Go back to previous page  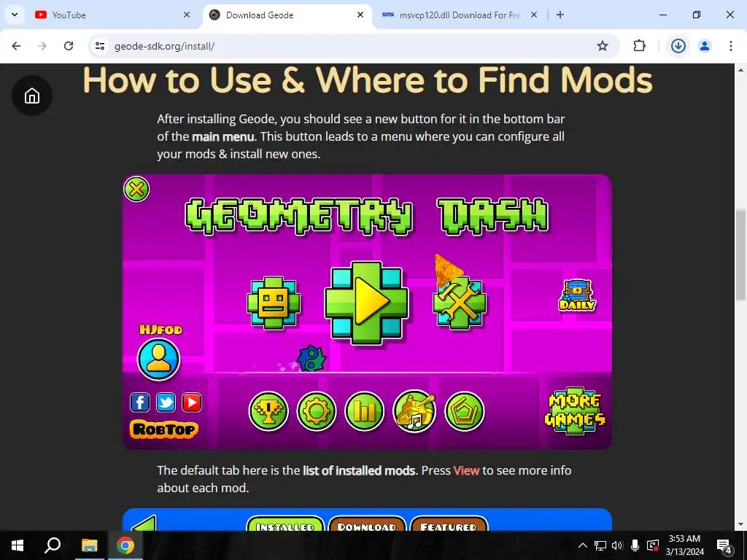point(16,46)
